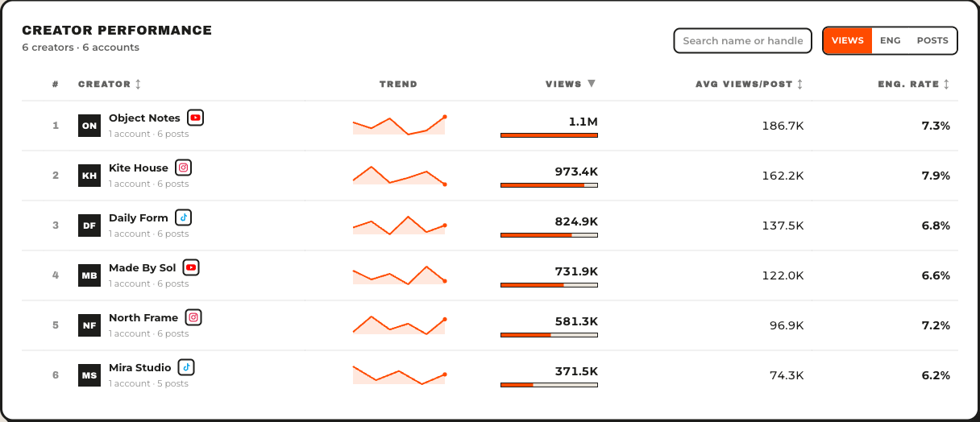Click the 1.1M views value

583,122
